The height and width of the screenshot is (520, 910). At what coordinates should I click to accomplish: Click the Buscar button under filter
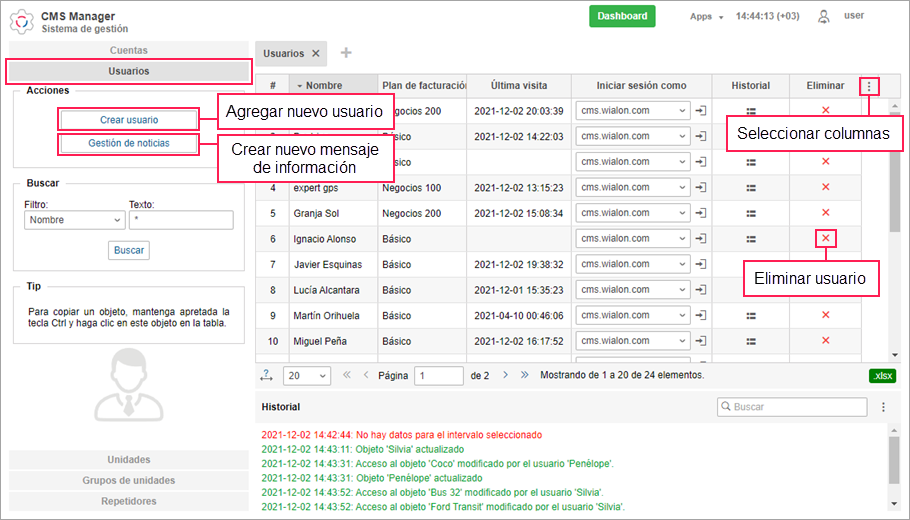pos(129,250)
